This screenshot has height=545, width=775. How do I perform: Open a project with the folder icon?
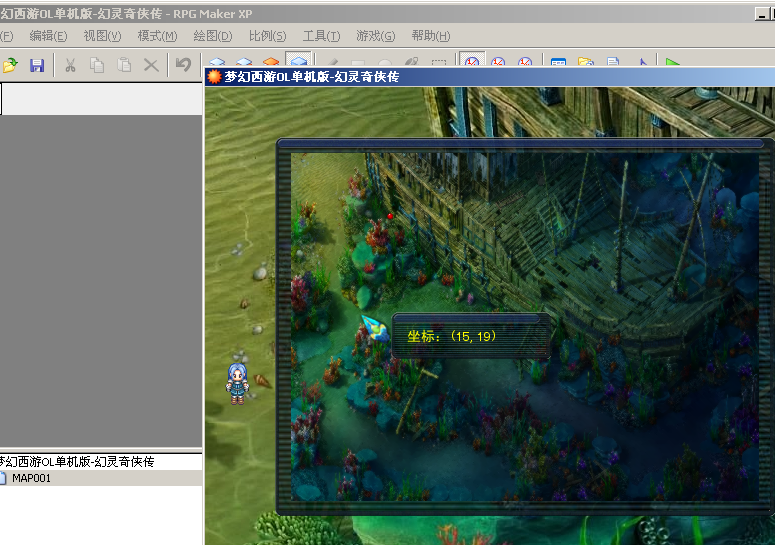[10, 65]
